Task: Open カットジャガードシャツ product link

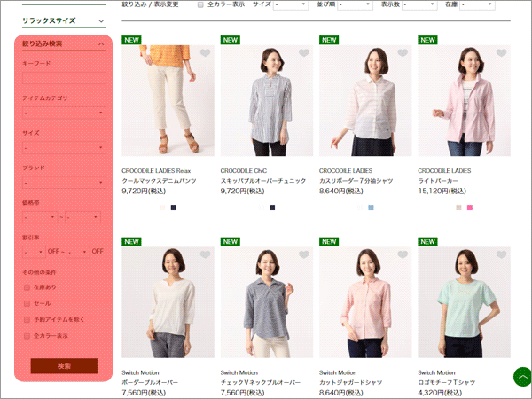Action: (x=350, y=382)
